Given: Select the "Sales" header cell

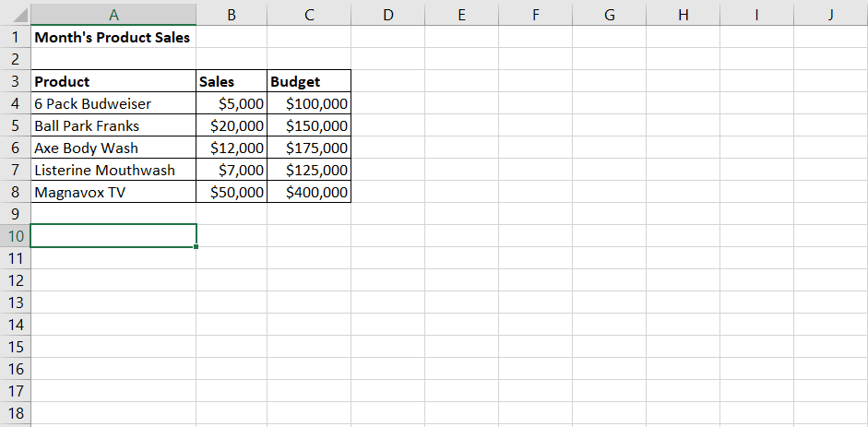Looking at the screenshot, I should (x=232, y=81).
